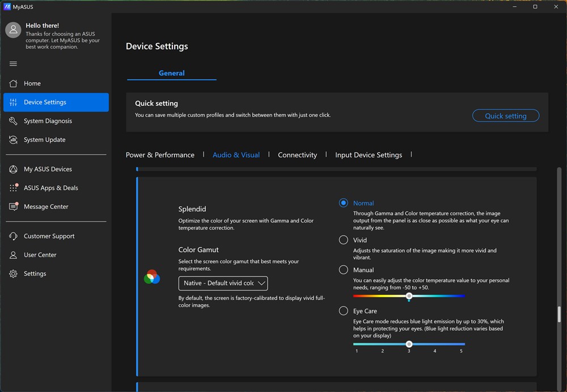
Task: Click the vertical scrollbar thumb
Action: tap(559, 314)
